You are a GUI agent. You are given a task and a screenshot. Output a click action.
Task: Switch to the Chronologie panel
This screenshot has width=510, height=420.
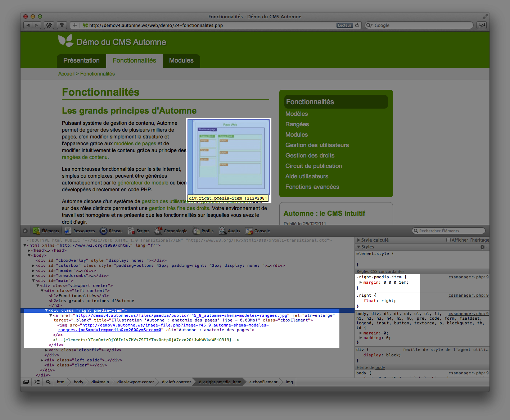point(171,231)
